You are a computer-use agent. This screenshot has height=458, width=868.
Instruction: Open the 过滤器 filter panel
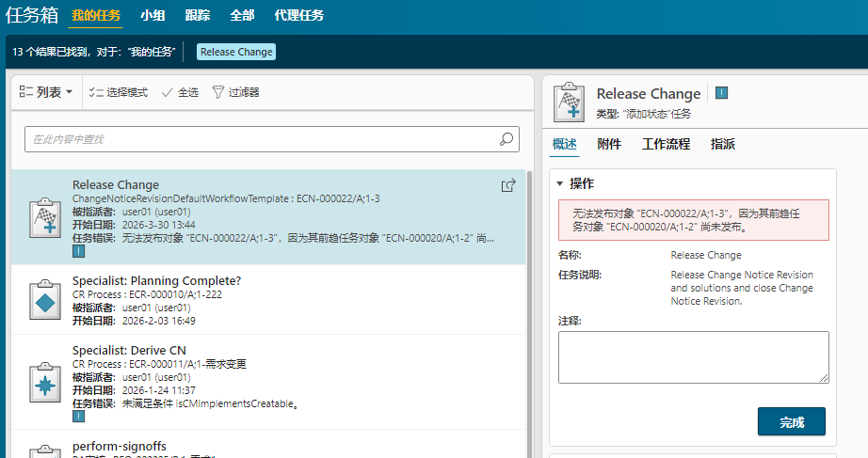[235, 92]
